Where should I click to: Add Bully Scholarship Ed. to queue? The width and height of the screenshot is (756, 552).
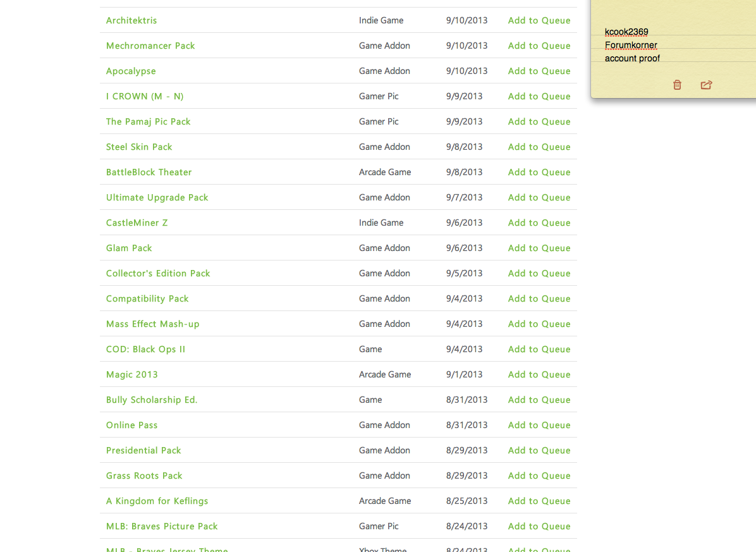coord(539,400)
